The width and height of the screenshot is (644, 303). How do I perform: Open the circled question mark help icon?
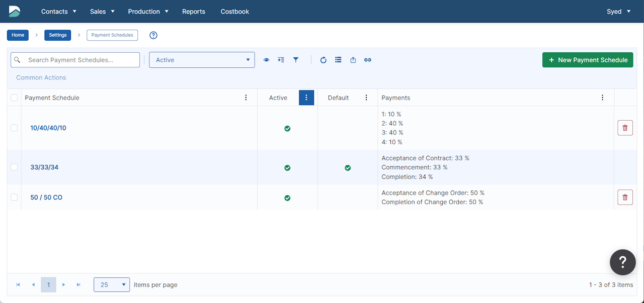153,35
